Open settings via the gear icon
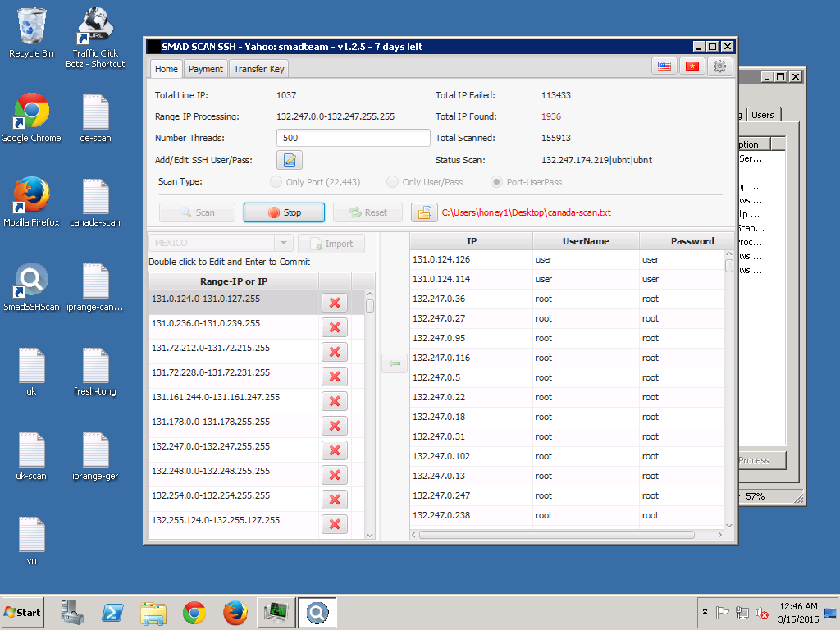Image resolution: width=840 pixels, height=630 pixels. click(x=719, y=67)
